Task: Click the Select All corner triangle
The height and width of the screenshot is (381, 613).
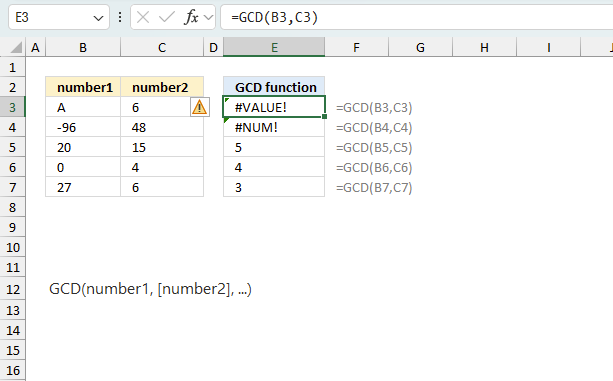Action: coord(16,48)
